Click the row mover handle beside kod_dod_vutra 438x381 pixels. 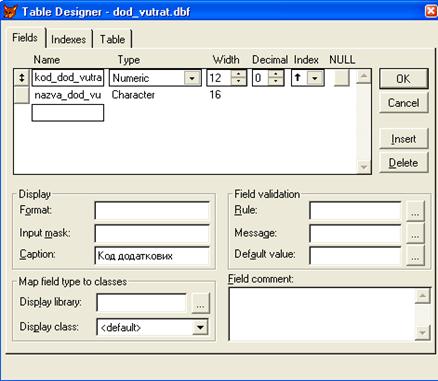click(22, 78)
